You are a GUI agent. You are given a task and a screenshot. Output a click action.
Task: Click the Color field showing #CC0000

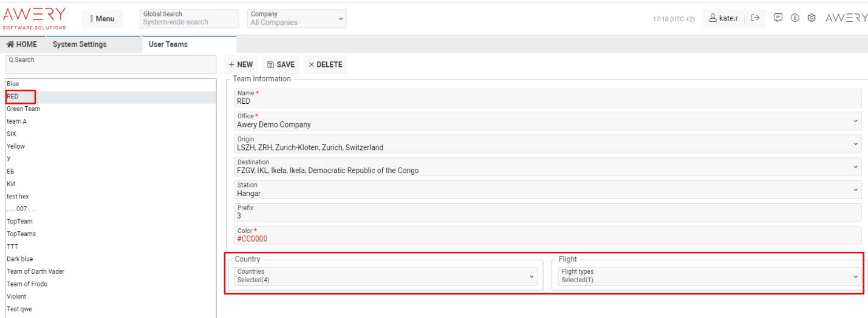pyautogui.click(x=547, y=235)
